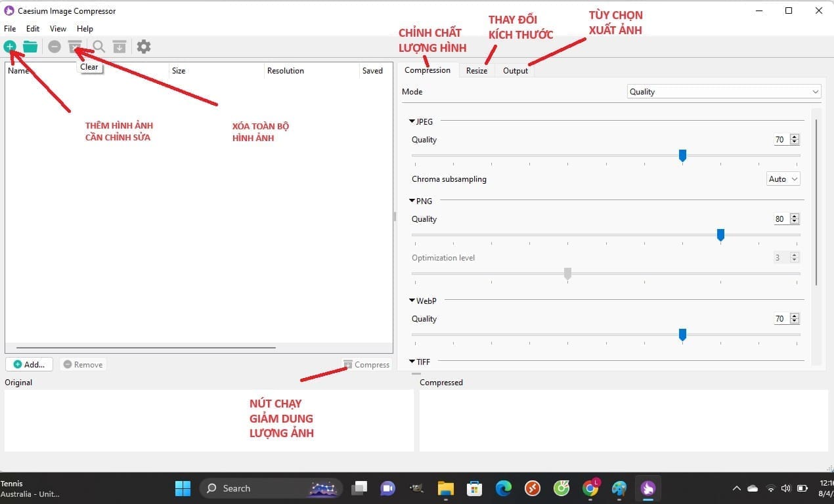This screenshot has width=834, height=504.
Task: Open preview with the magnifier toolbar icon
Action: point(99,47)
